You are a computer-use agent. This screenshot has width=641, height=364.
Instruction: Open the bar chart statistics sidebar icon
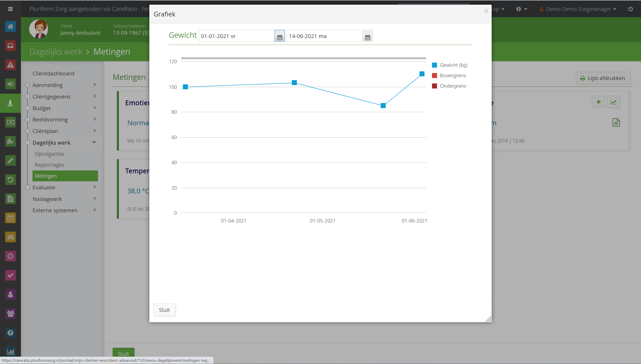click(x=10, y=352)
